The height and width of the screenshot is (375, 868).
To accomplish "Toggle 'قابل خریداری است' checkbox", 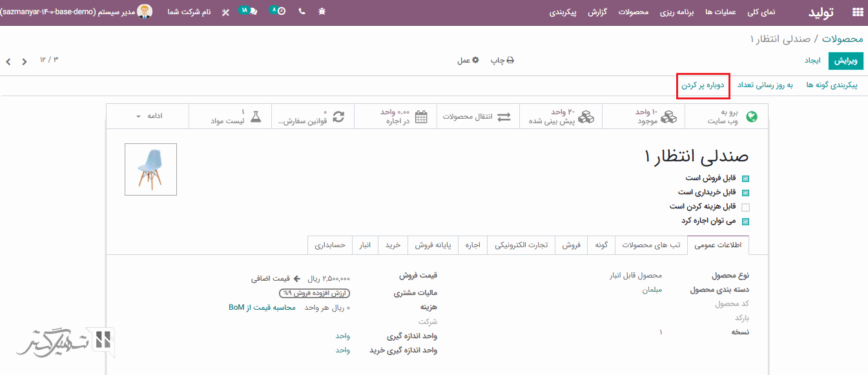I will click(745, 193).
